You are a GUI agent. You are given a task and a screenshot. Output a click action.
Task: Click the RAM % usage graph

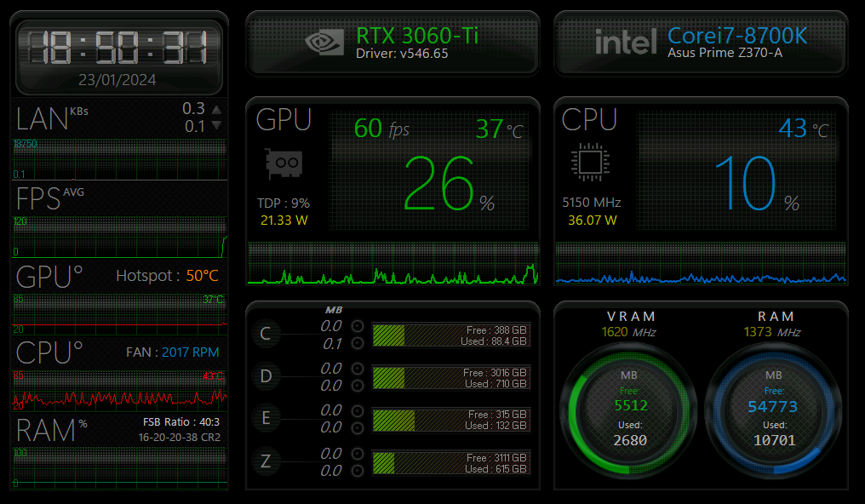pos(119,468)
